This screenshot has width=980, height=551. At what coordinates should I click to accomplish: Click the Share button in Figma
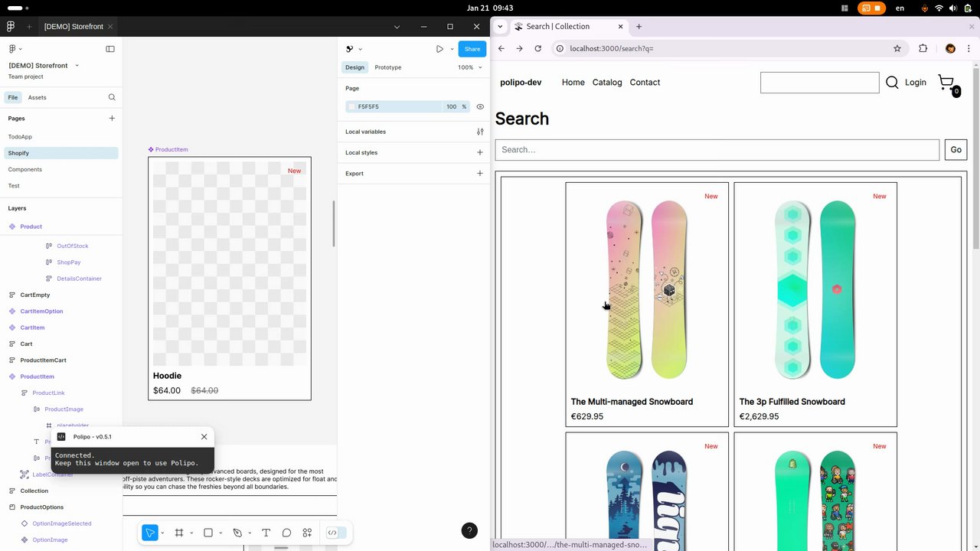coord(472,49)
